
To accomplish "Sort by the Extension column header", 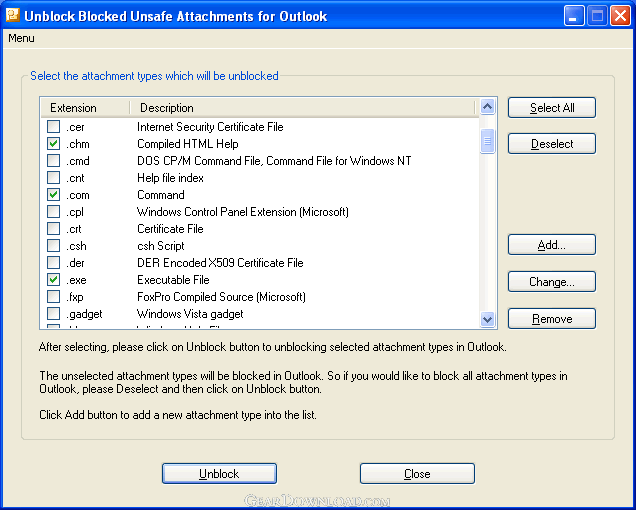I will 85,108.
